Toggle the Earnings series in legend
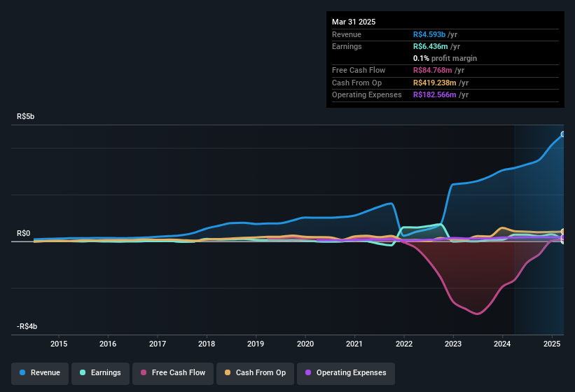This screenshot has width=575, height=392. pos(100,373)
